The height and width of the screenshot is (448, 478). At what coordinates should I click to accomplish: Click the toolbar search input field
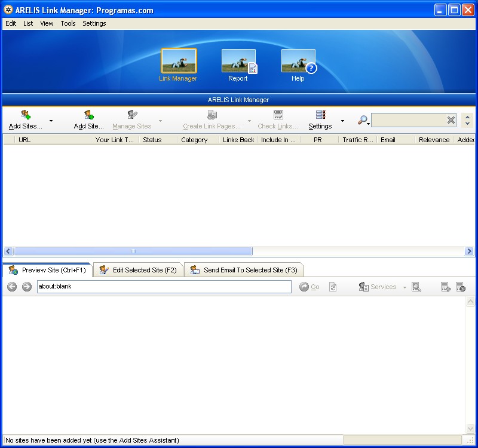click(409, 120)
